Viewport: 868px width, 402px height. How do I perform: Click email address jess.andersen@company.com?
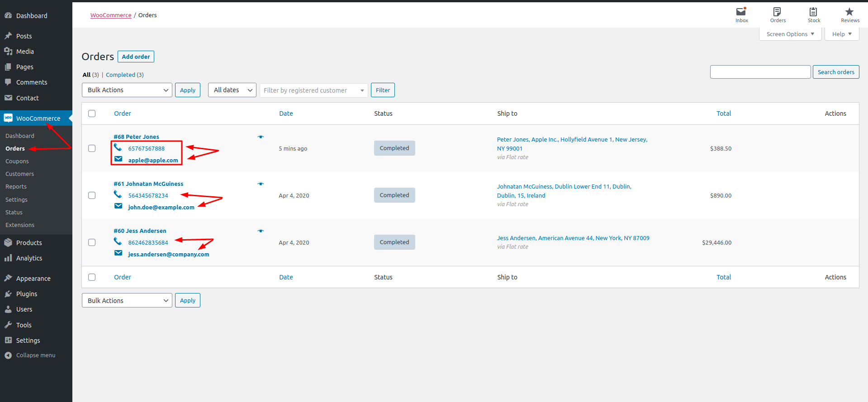(x=168, y=254)
